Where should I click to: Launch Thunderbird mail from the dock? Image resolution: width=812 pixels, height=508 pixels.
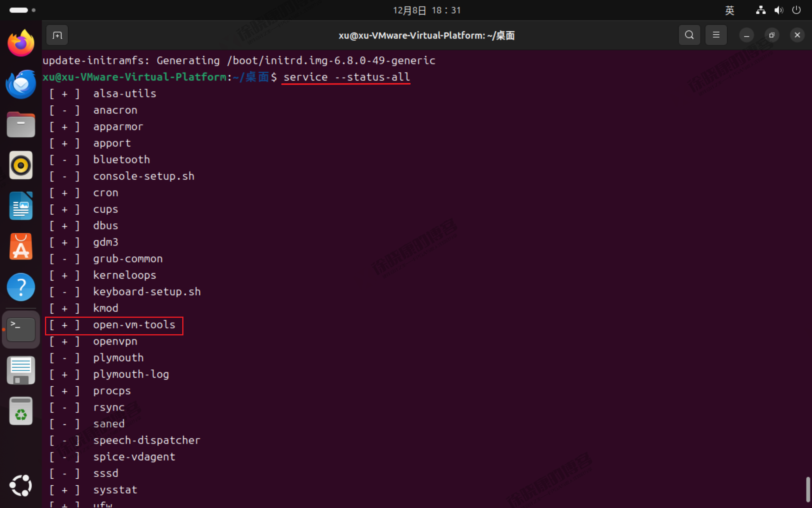click(x=21, y=84)
